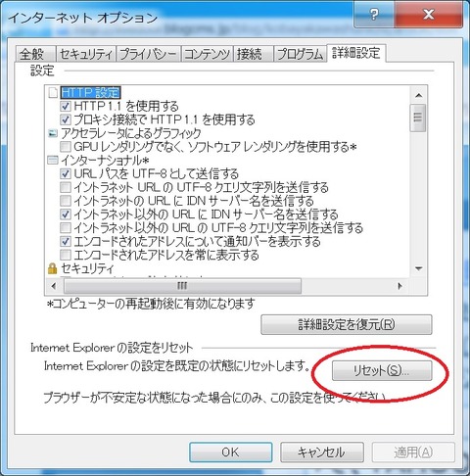470x476 pixels.
Task: Click the settings list scroll down arrow
Action: [418, 268]
